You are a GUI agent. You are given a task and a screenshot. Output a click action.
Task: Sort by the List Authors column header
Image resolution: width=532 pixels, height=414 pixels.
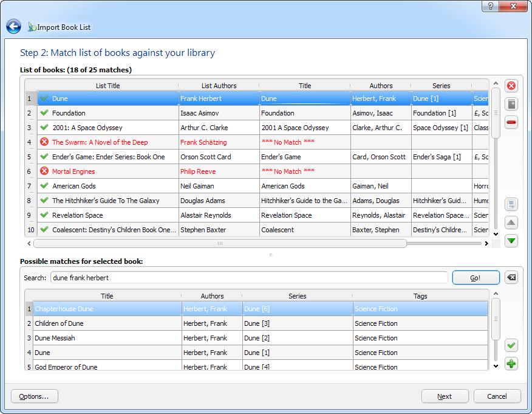[x=219, y=86]
